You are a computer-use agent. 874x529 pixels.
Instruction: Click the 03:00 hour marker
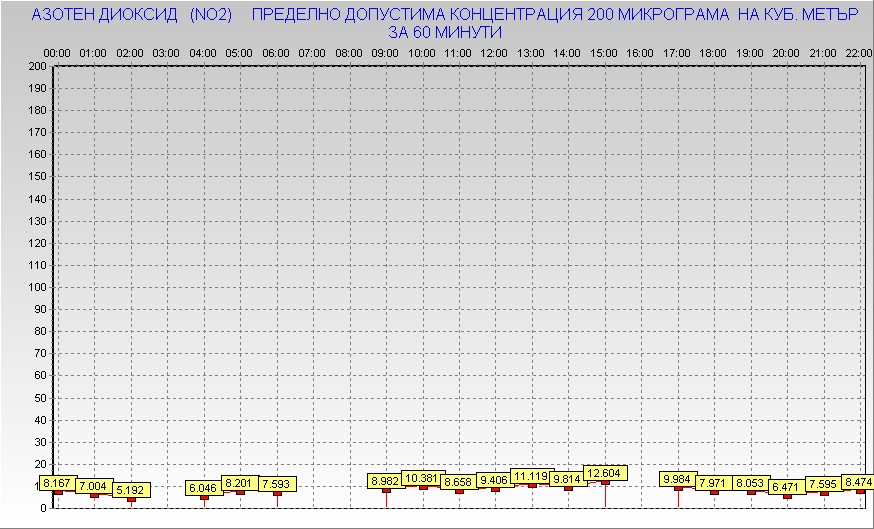pyautogui.click(x=166, y=52)
